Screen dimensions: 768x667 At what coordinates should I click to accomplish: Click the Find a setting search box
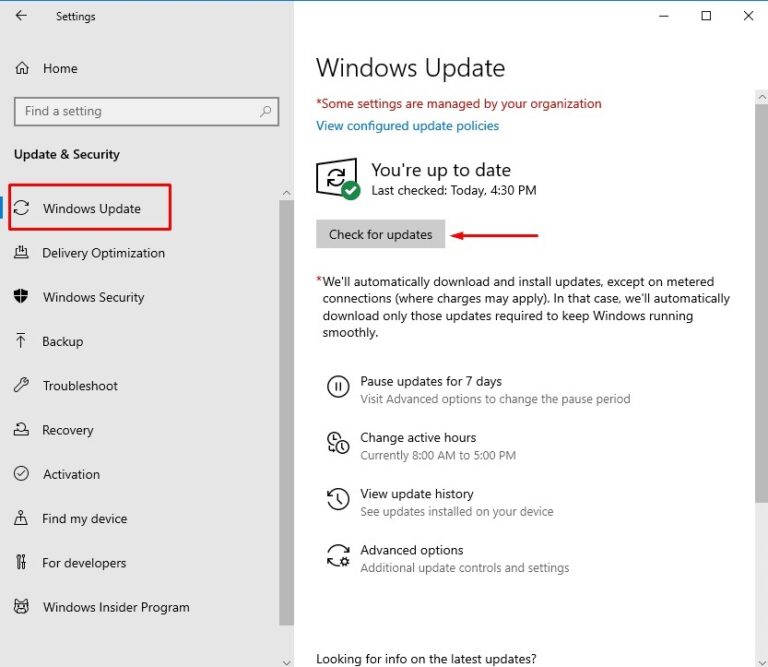[x=146, y=112]
